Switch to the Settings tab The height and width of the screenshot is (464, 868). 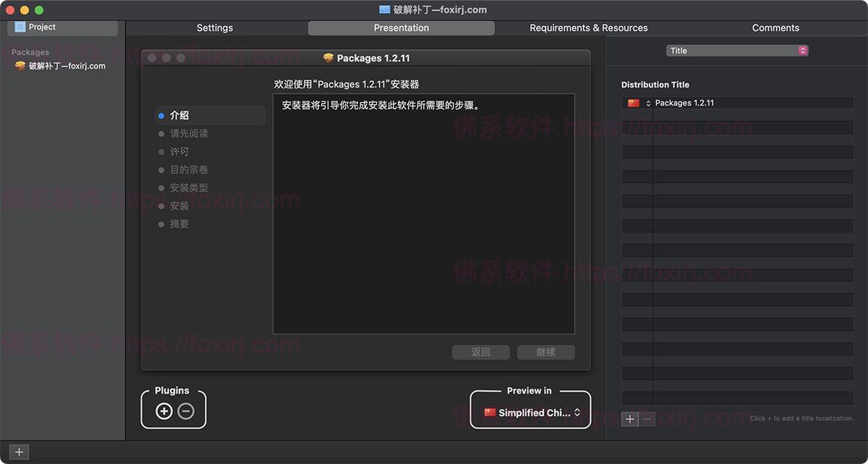click(x=215, y=28)
